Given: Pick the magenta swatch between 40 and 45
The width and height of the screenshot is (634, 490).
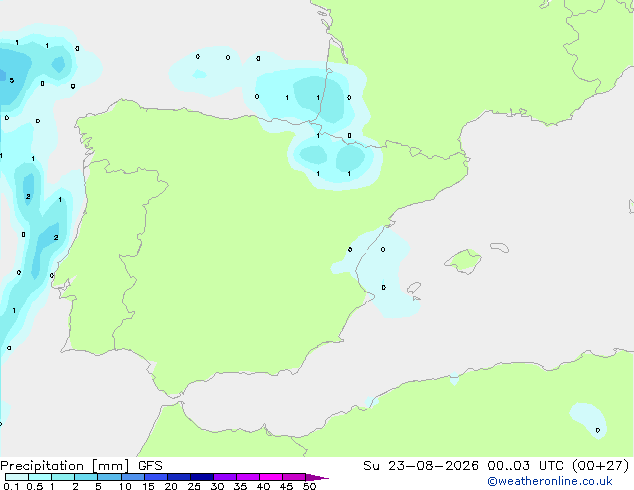Looking at the screenshot, I should coord(271,477).
